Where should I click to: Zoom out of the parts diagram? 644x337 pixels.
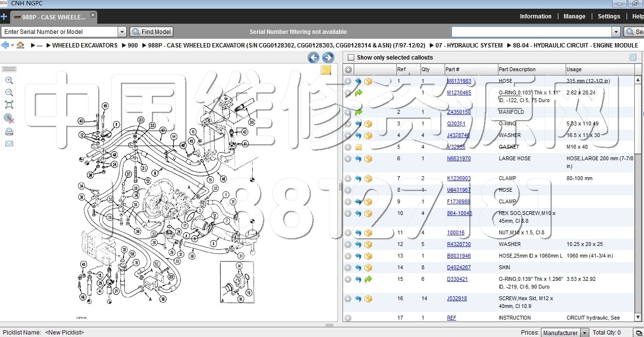tap(9, 92)
